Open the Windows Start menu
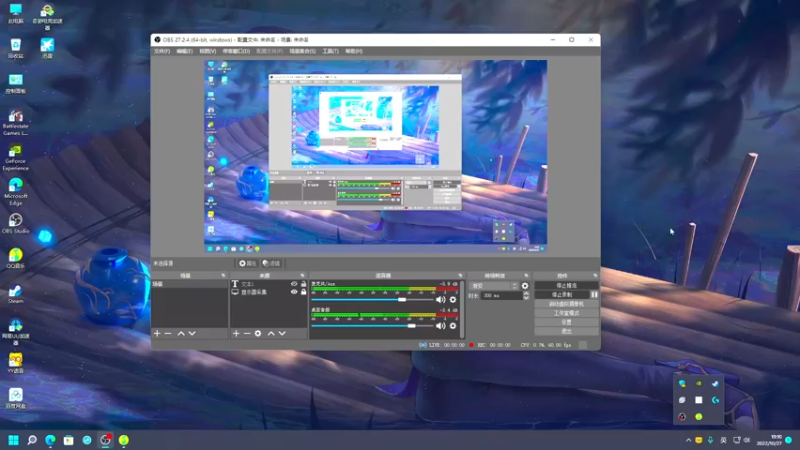800x450 pixels. [14, 440]
